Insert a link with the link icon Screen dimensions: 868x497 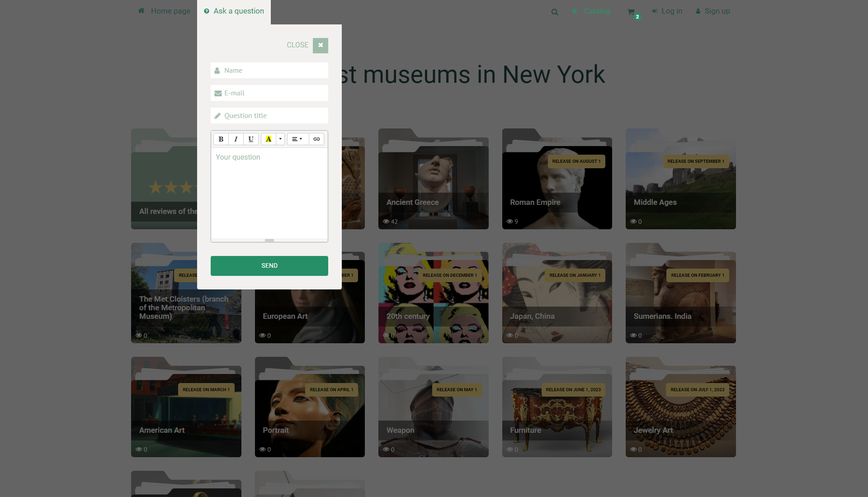pyautogui.click(x=316, y=139)
